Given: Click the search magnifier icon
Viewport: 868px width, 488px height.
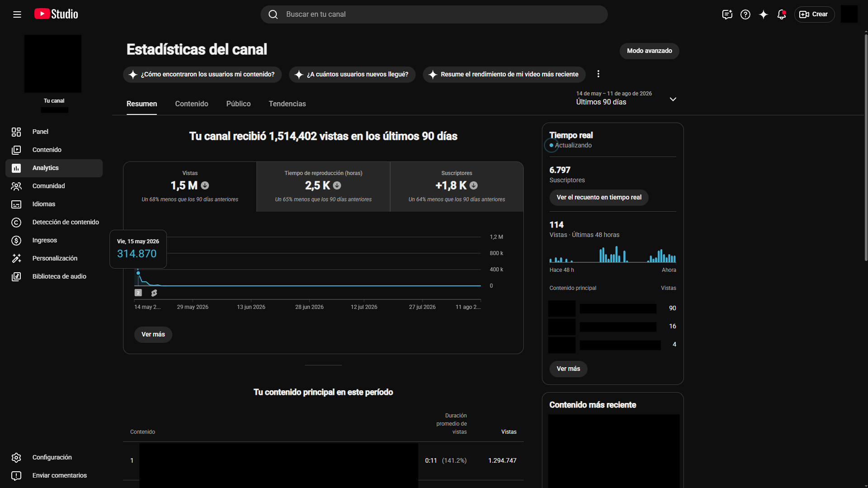Looking at the screenshot, I should tap(273, 14).
